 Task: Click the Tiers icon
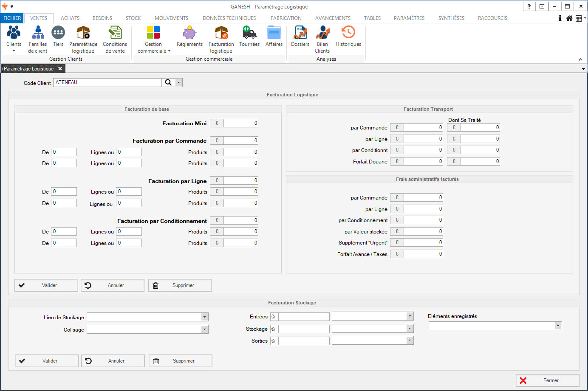coord(58,33)
